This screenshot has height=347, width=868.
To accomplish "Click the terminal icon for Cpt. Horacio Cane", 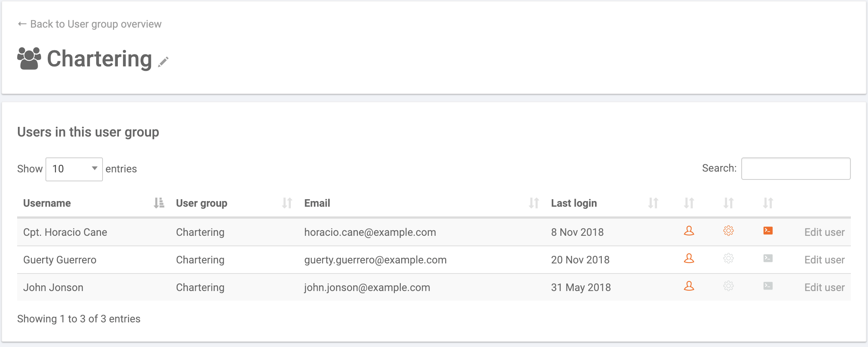I will (767, 231).
